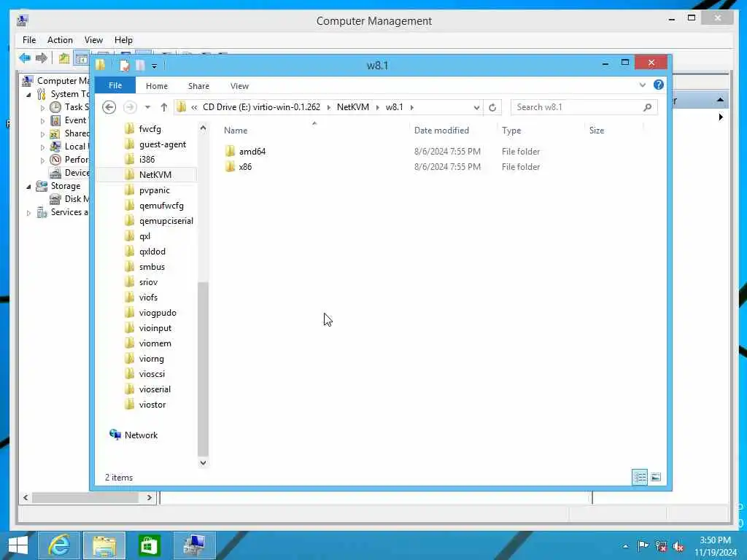Expand the ribbon with the chevron

click(642, 85)
